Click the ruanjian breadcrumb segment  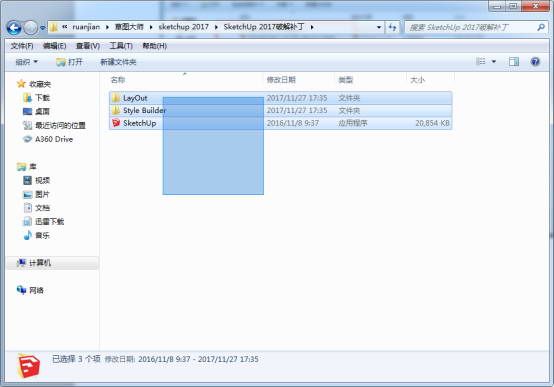[x=86, y=27]
